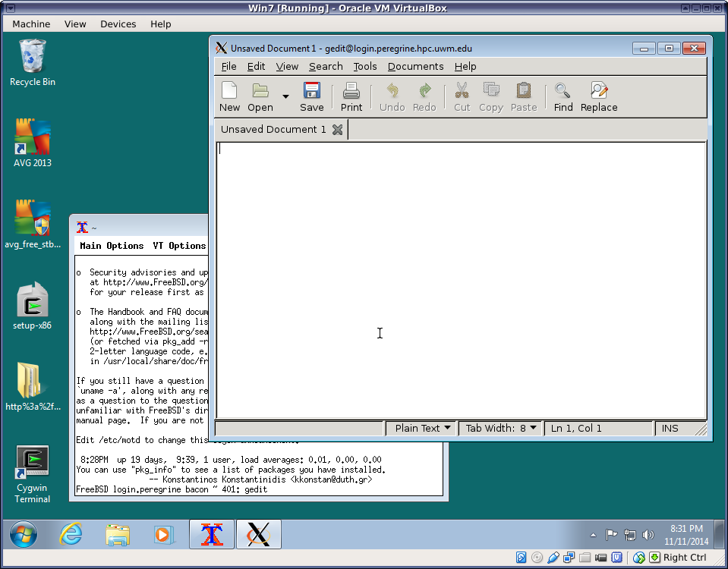The image size is (728, 569).
Task: Click the Right Ctrl host key indicator
Action: click(685, 558)
